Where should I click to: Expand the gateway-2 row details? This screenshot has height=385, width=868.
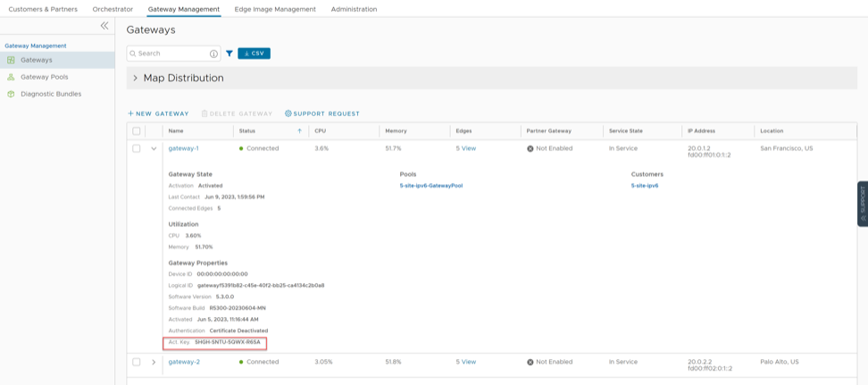tap(154, 362)
